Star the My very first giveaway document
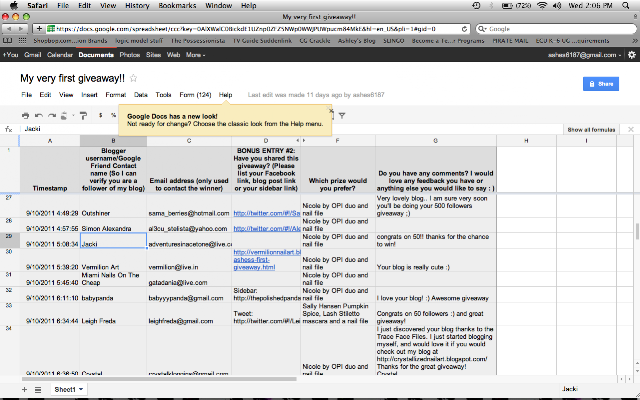This screenshot has height=400, width=640. click(x=133, y=78)
